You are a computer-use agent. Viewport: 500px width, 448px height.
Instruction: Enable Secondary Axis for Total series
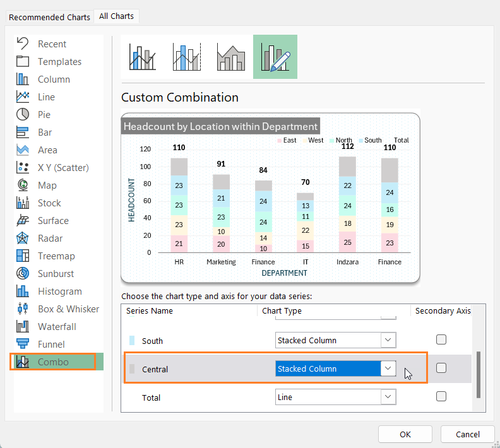[441, 396]
